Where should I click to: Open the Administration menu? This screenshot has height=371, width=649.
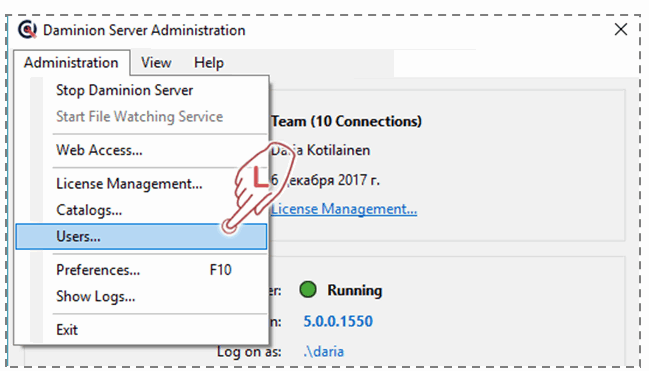click(x=72, y=63)
